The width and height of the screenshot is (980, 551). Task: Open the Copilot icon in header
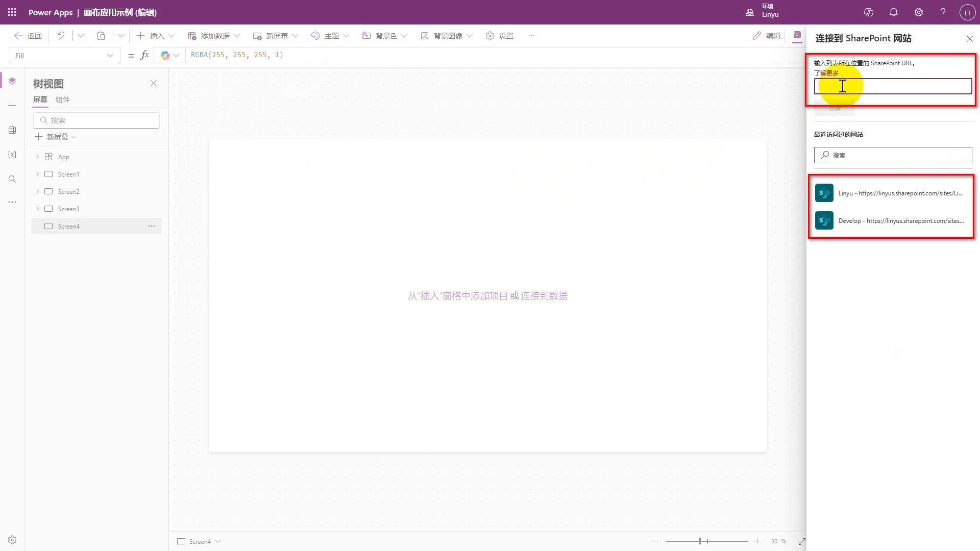tap(868, 12)
